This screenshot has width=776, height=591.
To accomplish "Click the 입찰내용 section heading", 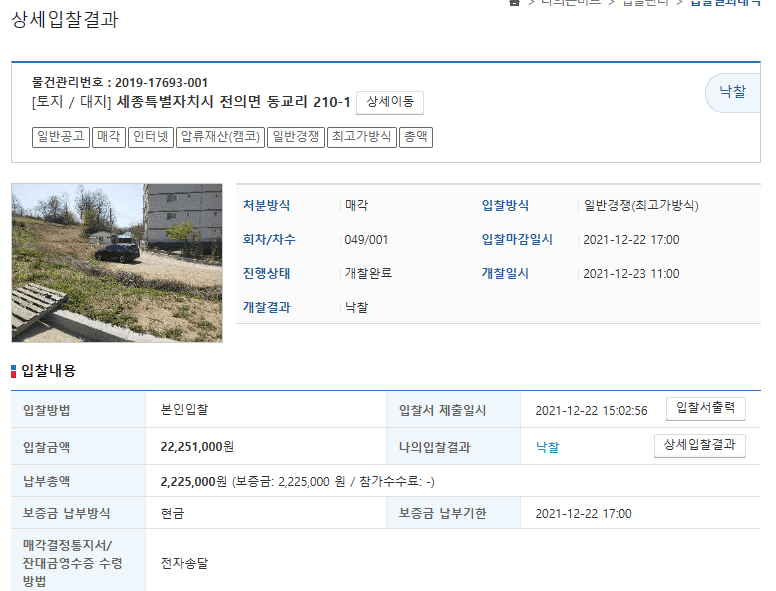I will pos(48,371).
